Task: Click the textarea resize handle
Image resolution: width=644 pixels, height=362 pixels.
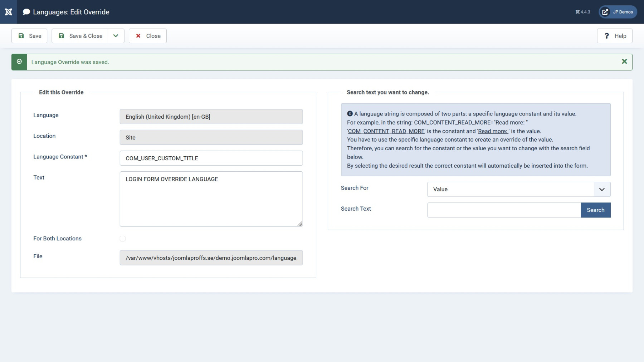Action: tap(300, 224)
